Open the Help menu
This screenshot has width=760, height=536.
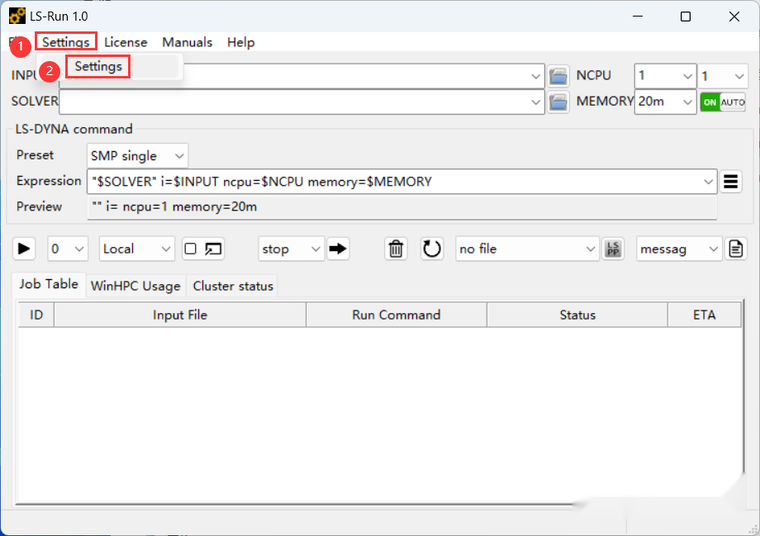tap(241, 42)
